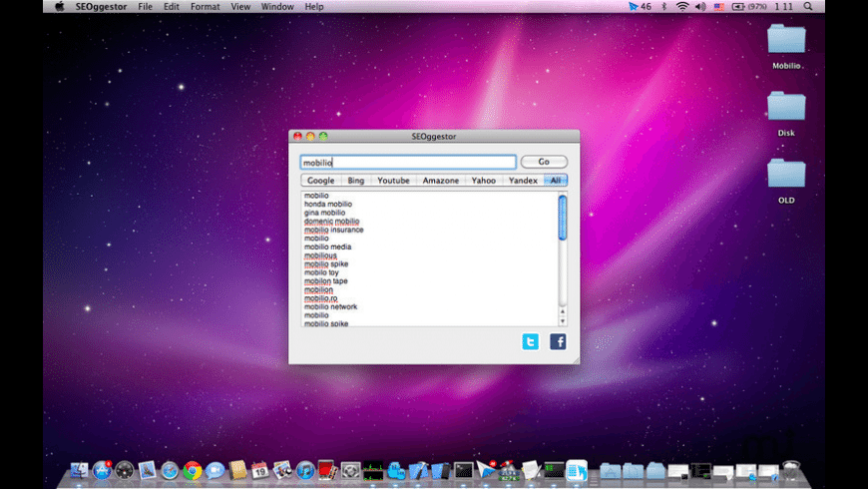
Task: Click the results list scrollbar thumb
Action: point(563,218)
